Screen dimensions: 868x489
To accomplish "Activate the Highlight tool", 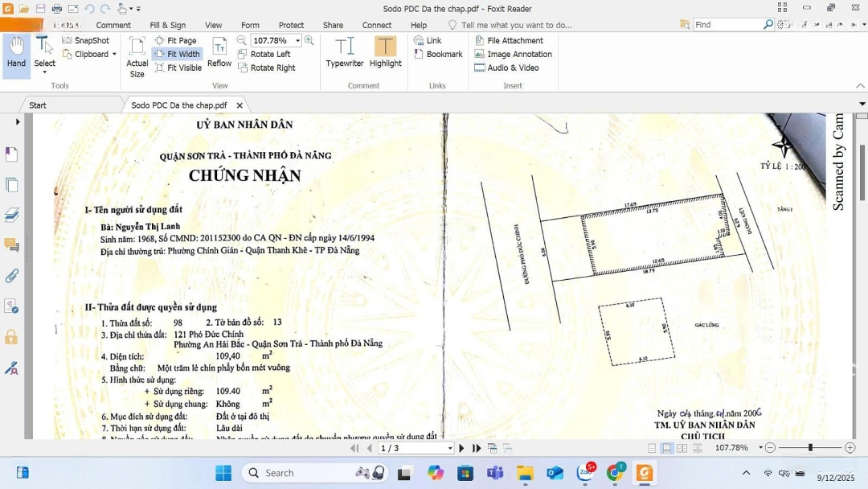I will (x=385, y=52).
